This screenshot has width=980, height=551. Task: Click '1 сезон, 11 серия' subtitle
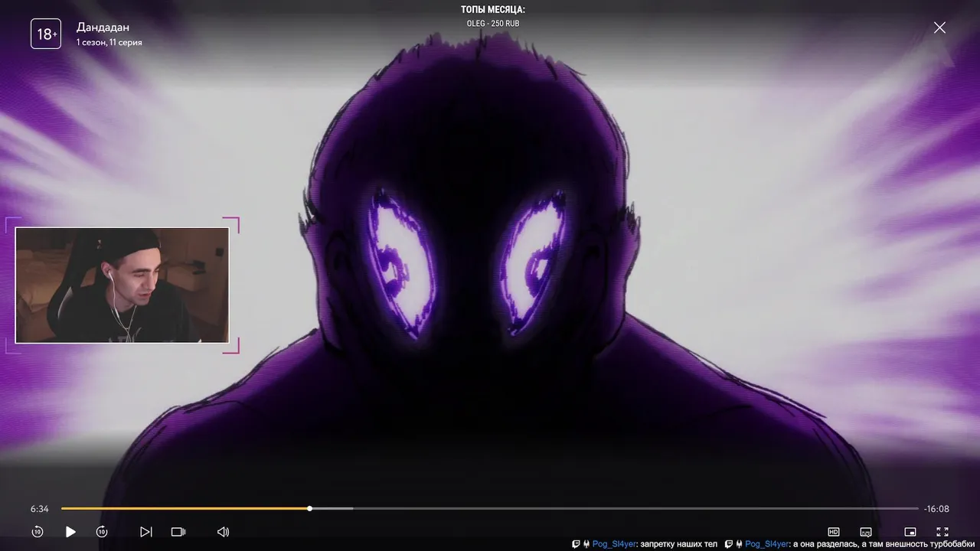[109, 43]
